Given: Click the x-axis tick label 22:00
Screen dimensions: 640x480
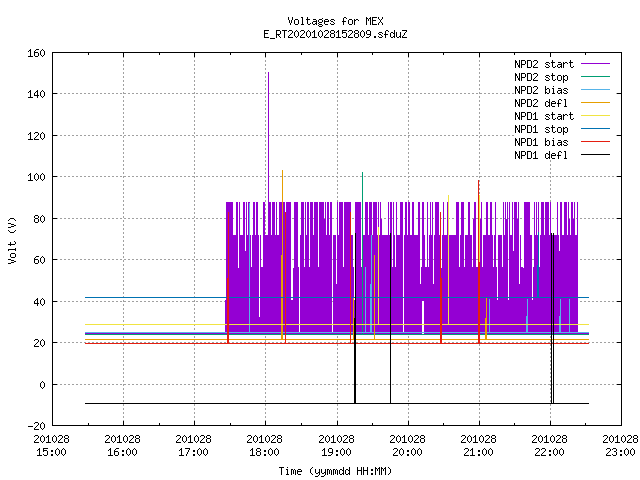Looking at the screenshot, I should point(549,452).
